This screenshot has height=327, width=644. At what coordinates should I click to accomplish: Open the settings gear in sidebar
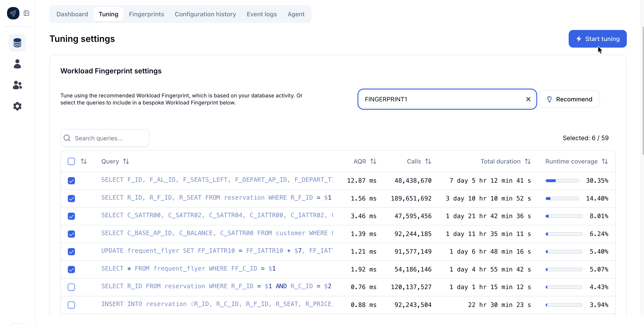(x=17, y=106)
